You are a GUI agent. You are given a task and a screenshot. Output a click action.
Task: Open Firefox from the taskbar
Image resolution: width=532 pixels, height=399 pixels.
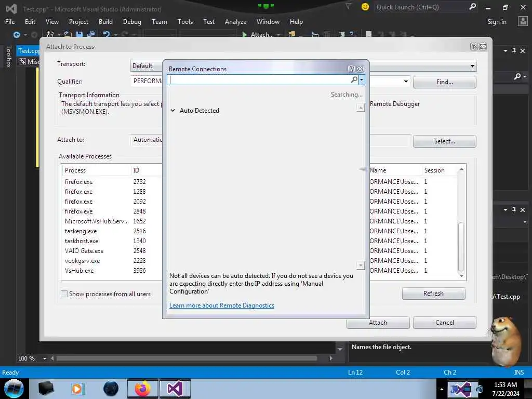tap(143, 389)
